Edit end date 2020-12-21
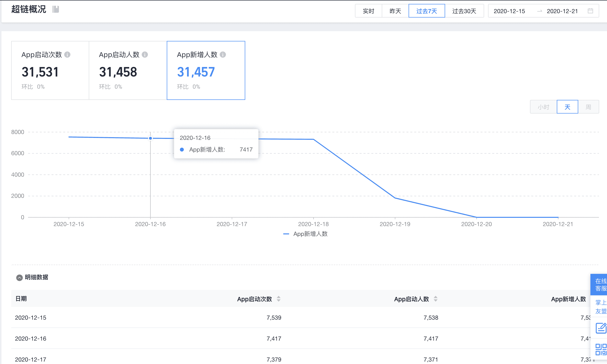The width and height of the screenshot is (607, 364). coord(562,11)
